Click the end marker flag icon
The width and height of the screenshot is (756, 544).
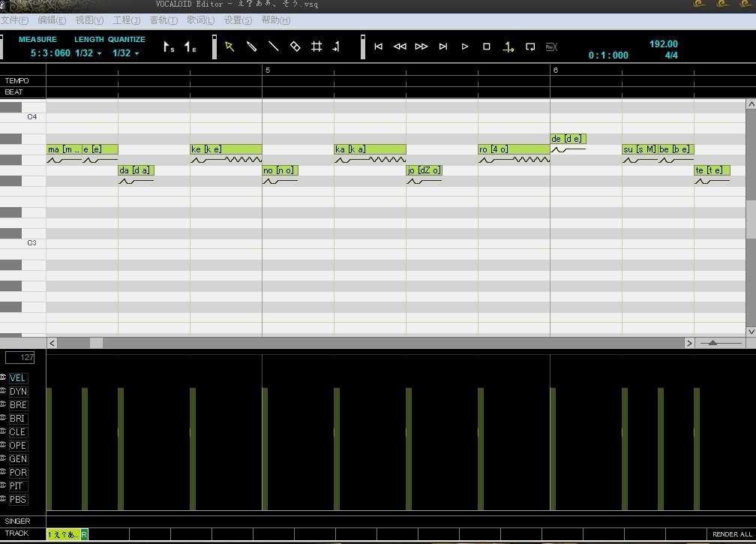pos(190,47)
